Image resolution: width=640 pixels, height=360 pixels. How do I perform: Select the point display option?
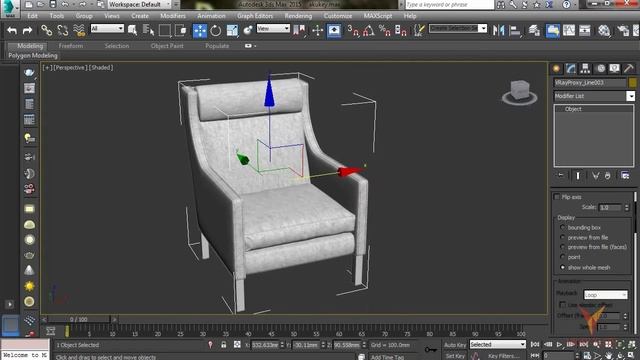(x=563, y=257)
